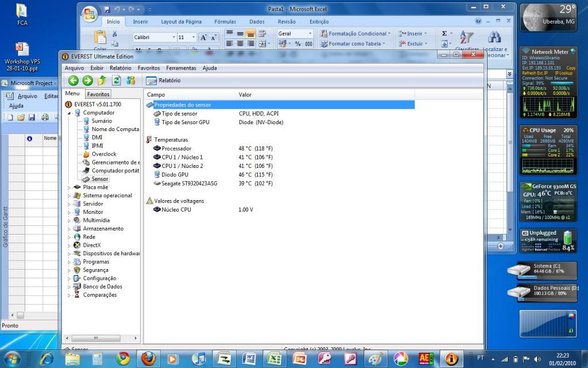The image size is (588, 368).
Task: Click the volume icon in system tray
Action: tap(537, 359)
